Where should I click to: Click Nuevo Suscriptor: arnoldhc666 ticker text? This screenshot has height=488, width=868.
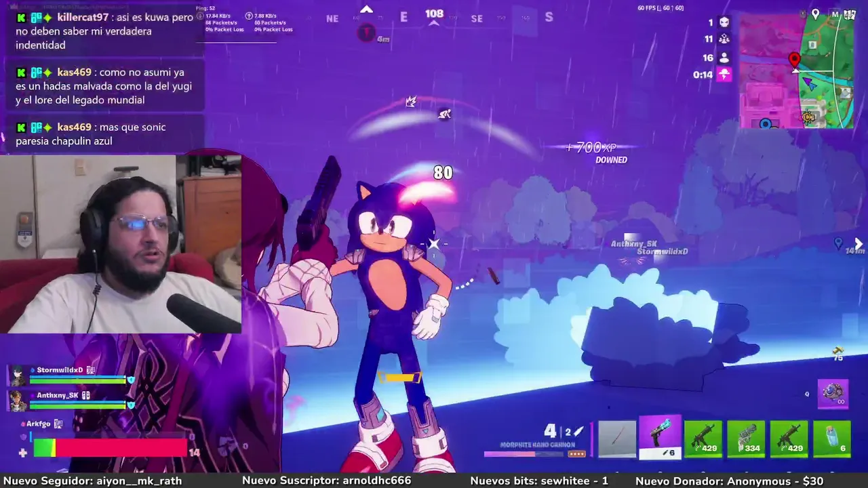(327, 481)
